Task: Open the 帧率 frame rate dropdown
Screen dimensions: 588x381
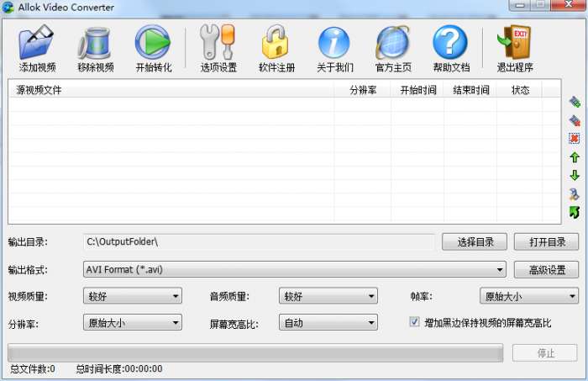Action: pyautogui.click(x=529, y=296)
